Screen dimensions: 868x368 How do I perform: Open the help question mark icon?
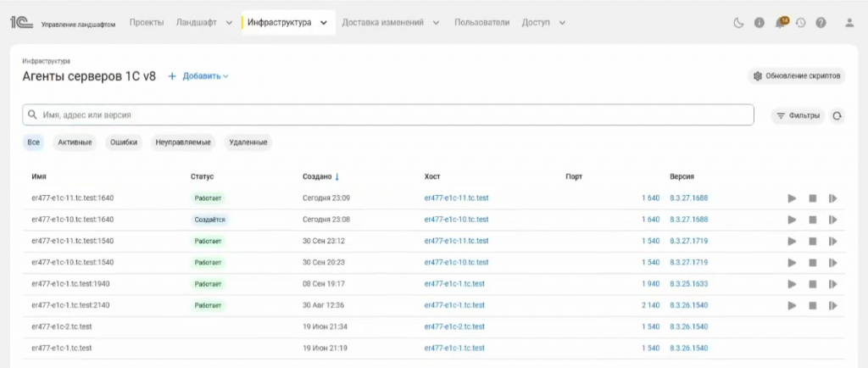click(821, 23)
